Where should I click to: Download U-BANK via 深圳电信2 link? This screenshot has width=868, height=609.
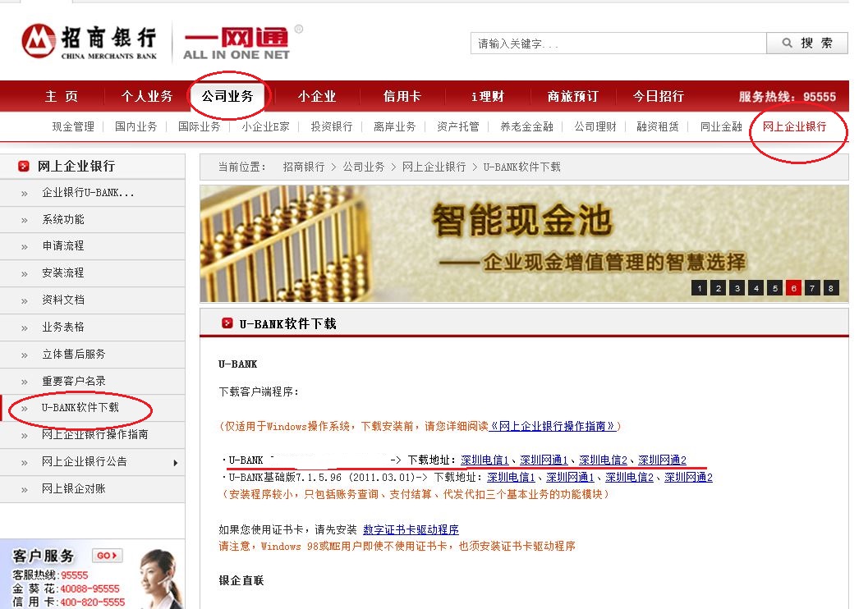tap(603, 460)
